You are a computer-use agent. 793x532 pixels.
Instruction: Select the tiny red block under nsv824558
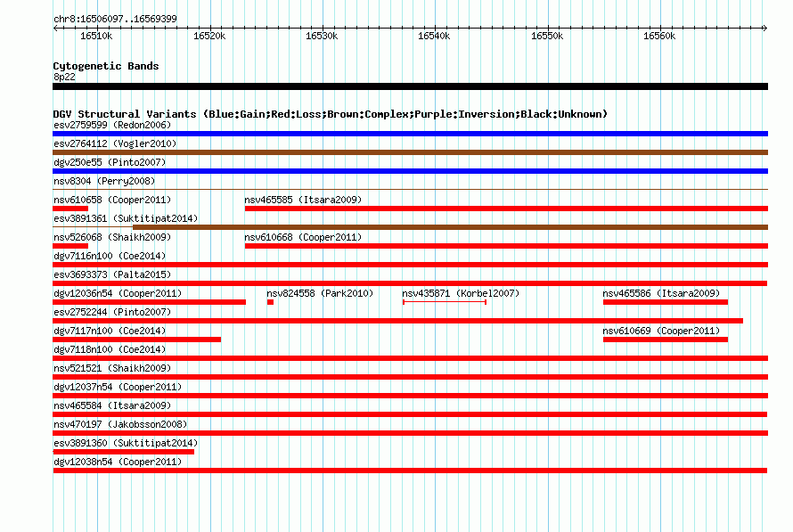pos(270,302)
